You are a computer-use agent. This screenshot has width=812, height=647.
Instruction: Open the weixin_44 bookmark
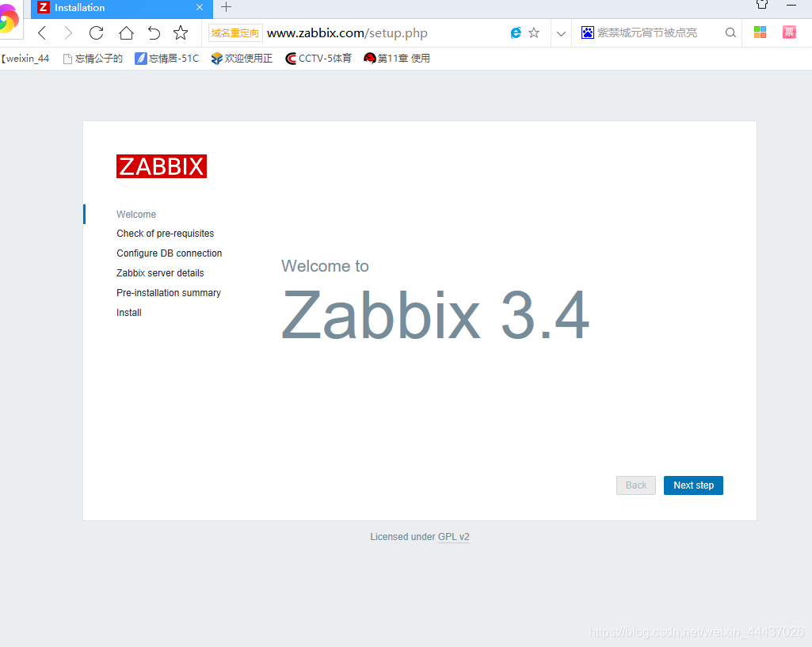click(x=25, y=59)
